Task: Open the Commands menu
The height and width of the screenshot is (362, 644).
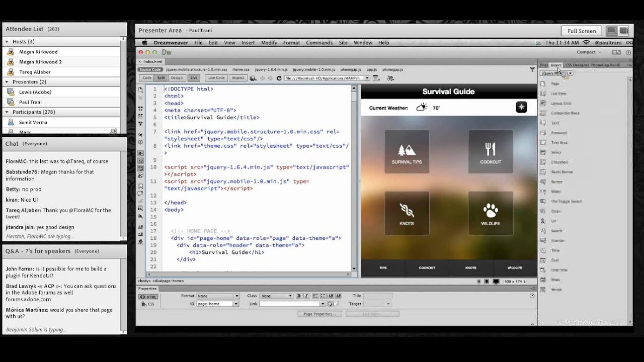Action: (319, 43)
